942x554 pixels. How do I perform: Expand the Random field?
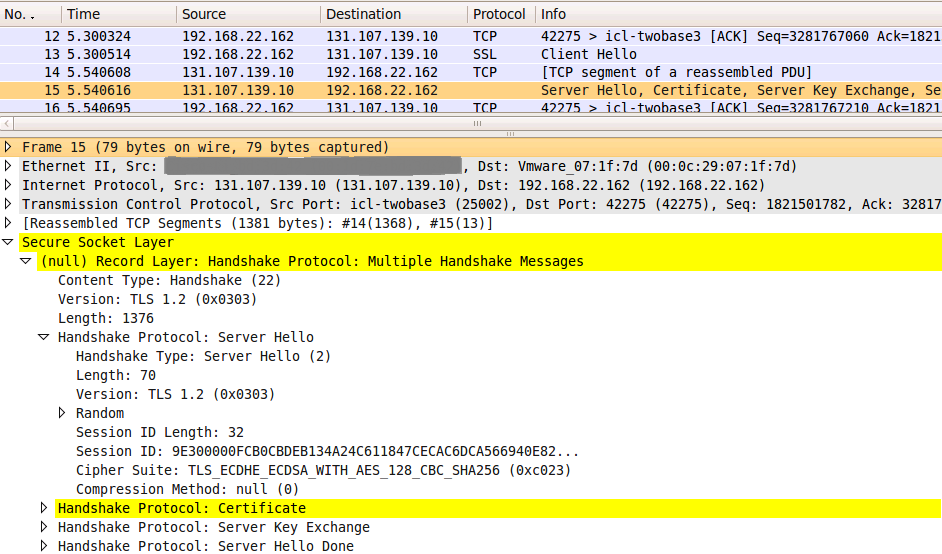(62, 413)
